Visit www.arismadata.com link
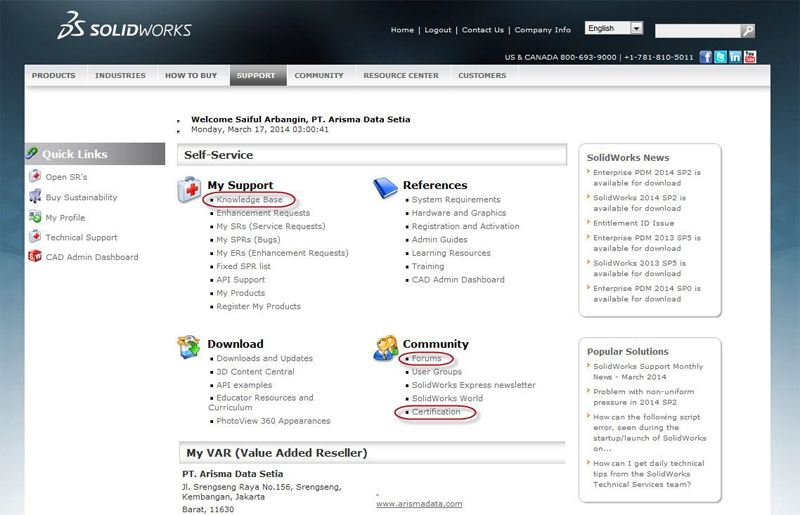The height and width of the screenshot is (515, 800). 419,504
